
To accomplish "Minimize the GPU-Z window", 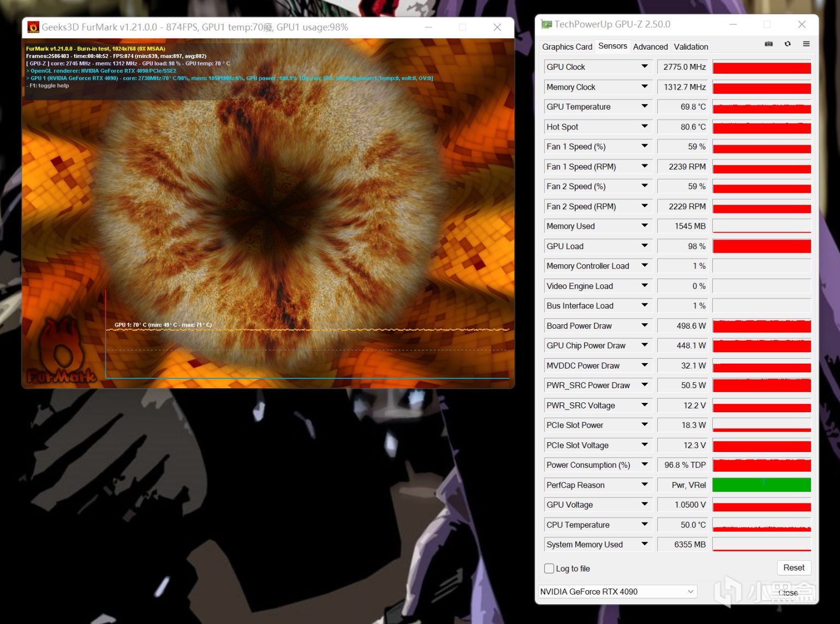I will 732,25.
